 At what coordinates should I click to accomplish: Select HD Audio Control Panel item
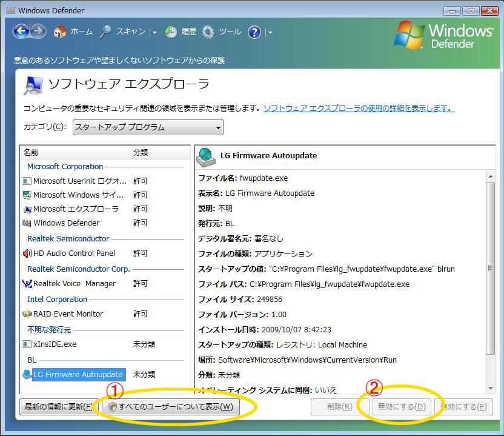coord(74,253)
